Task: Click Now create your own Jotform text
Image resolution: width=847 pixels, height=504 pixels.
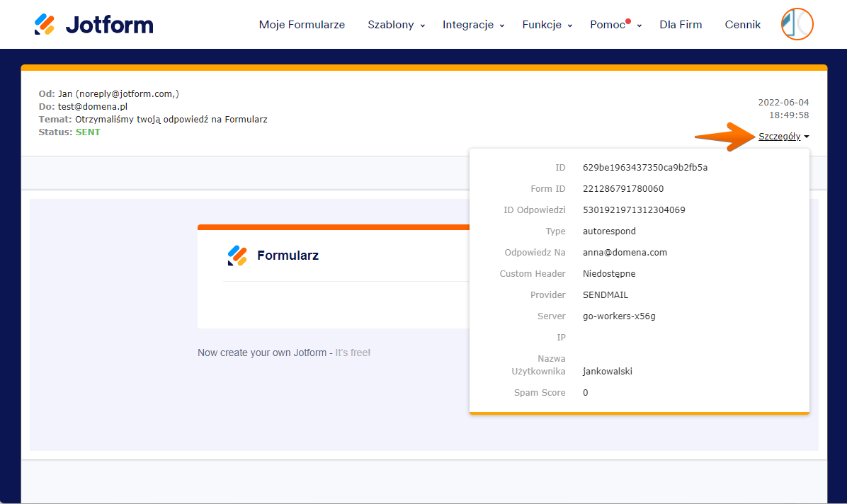Action: [x=262, y=353]
